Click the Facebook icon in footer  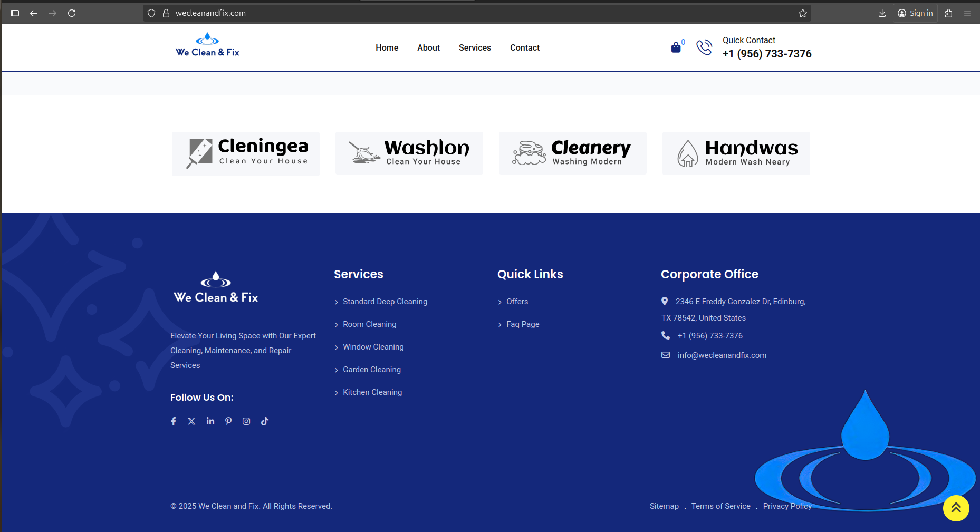point(174,421)
